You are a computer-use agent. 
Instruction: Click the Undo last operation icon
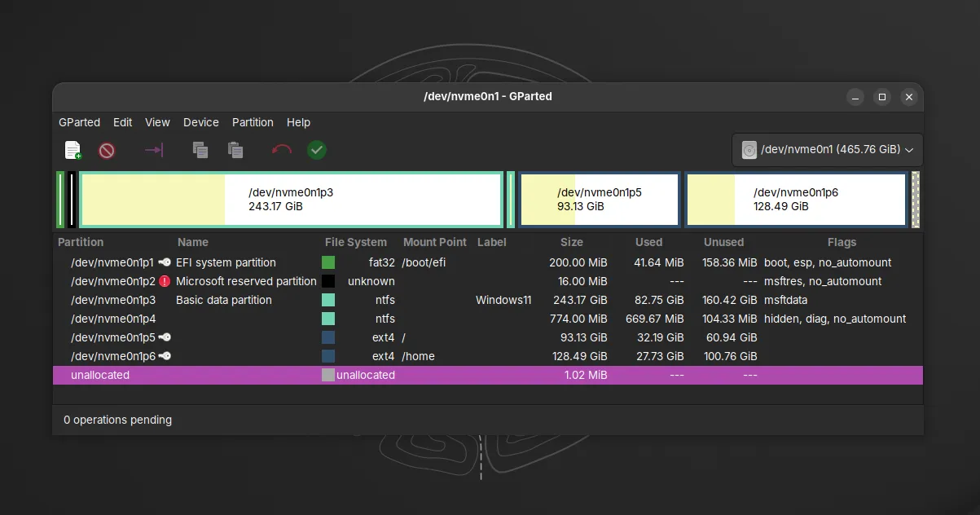(282, 150)
